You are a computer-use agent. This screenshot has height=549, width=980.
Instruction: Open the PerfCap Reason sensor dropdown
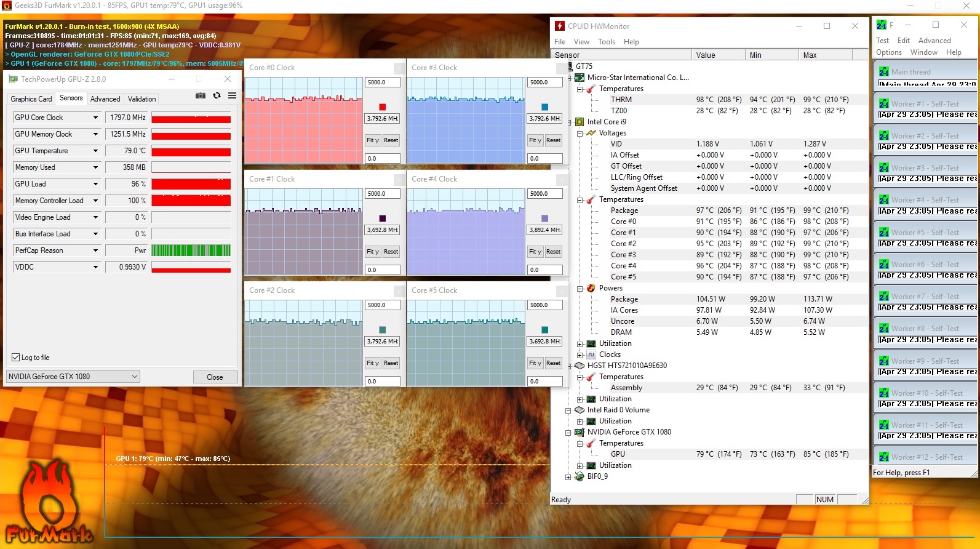click(x=95, y=250)
